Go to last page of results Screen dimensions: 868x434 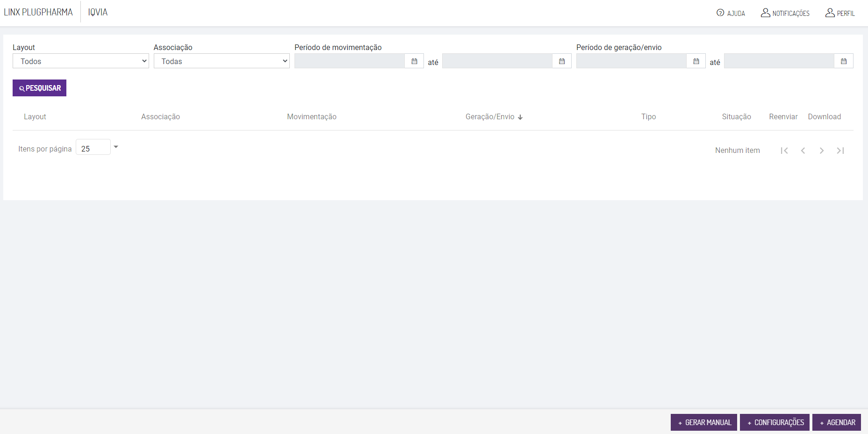[840, 151]
